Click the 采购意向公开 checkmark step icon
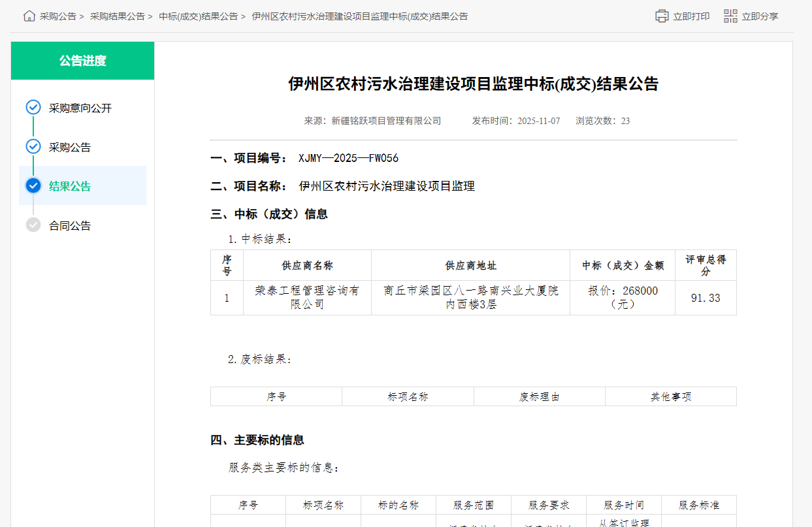The width and height of the screenshot is (812, 527). point(33,108)
